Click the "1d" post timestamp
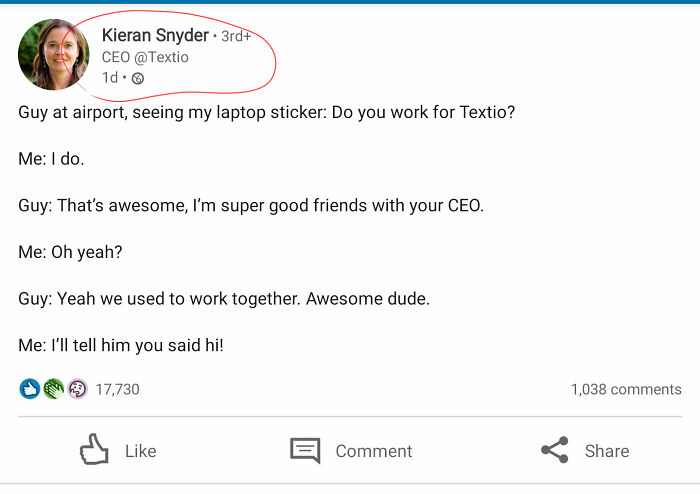 (x=109, y=78)
